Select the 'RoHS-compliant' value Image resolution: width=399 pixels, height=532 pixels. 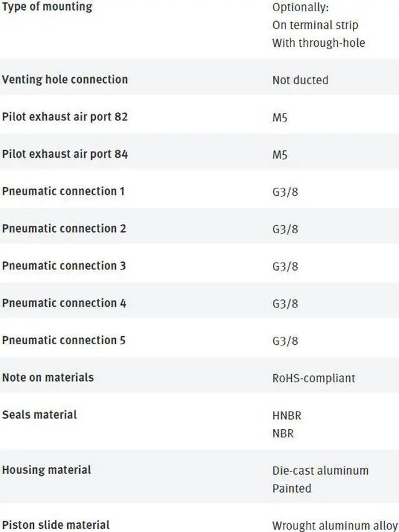coord(314,379)
